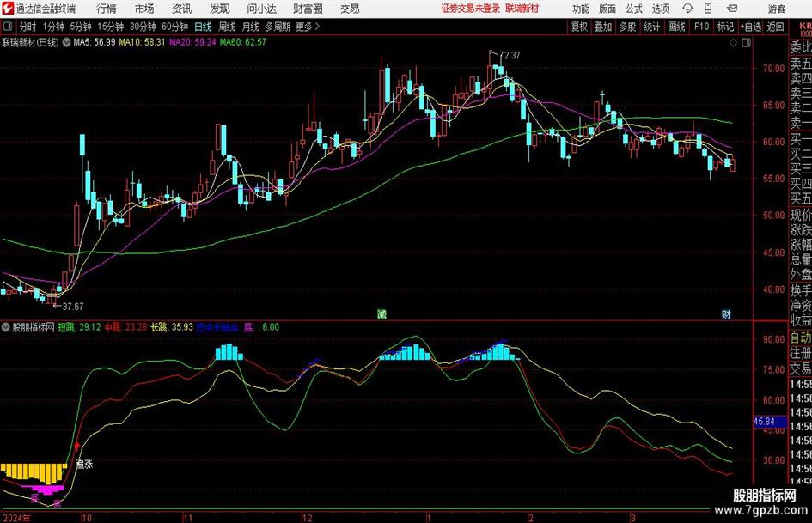The image size is (812, 523).
Task: Click the MA60: 62.57 value
Action: pyautogui.click(x=243, y=42)
